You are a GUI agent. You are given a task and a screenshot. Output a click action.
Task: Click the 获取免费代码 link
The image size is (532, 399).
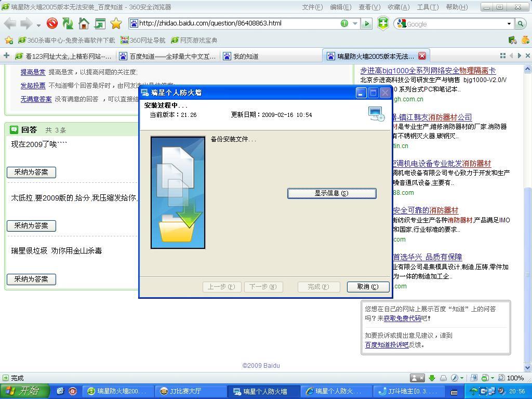click(403, 318)
